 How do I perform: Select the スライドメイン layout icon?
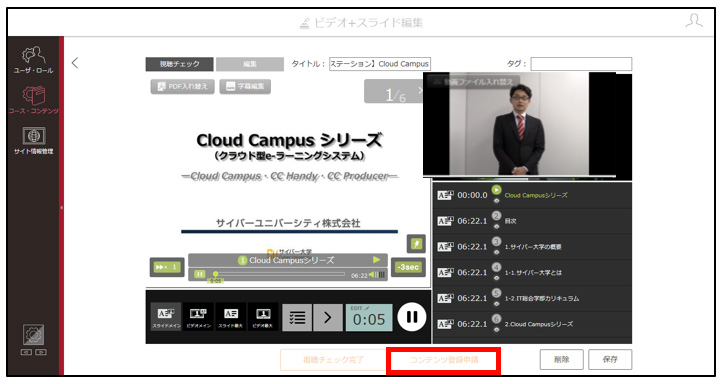(166, 316)
